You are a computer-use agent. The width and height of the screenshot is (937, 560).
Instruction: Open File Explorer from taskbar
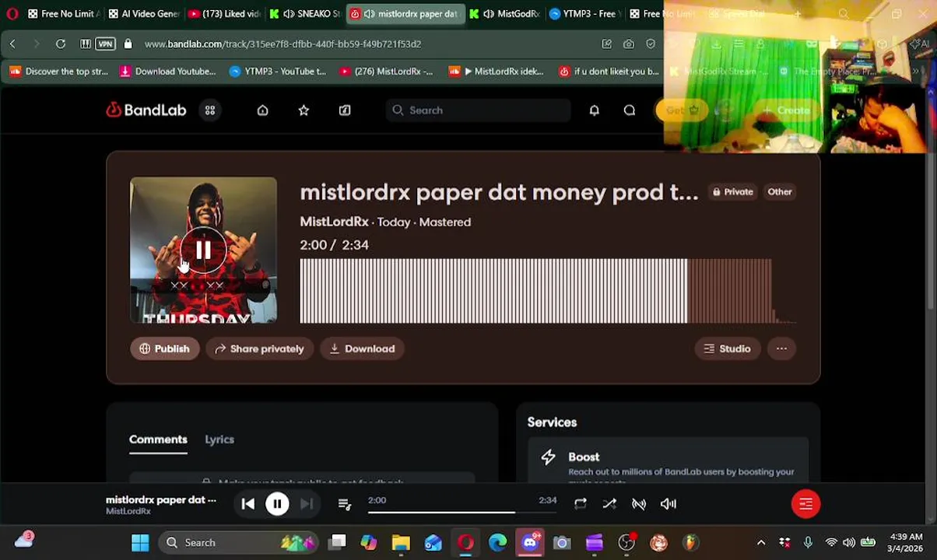click(x=401, y=542)
